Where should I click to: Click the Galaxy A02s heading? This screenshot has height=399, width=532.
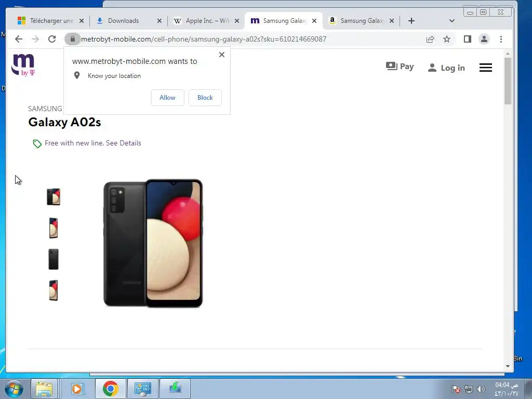coord(64,122)
